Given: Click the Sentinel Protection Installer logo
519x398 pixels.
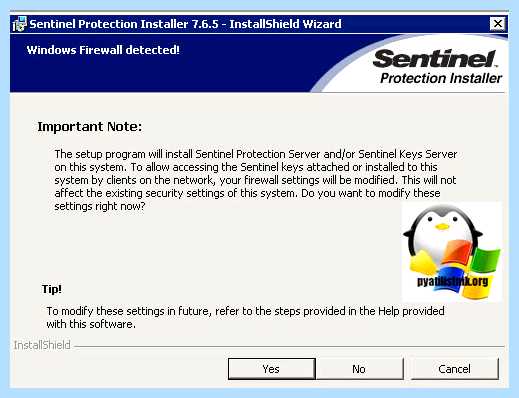Looking at the screenshot, I should point(437,67).
